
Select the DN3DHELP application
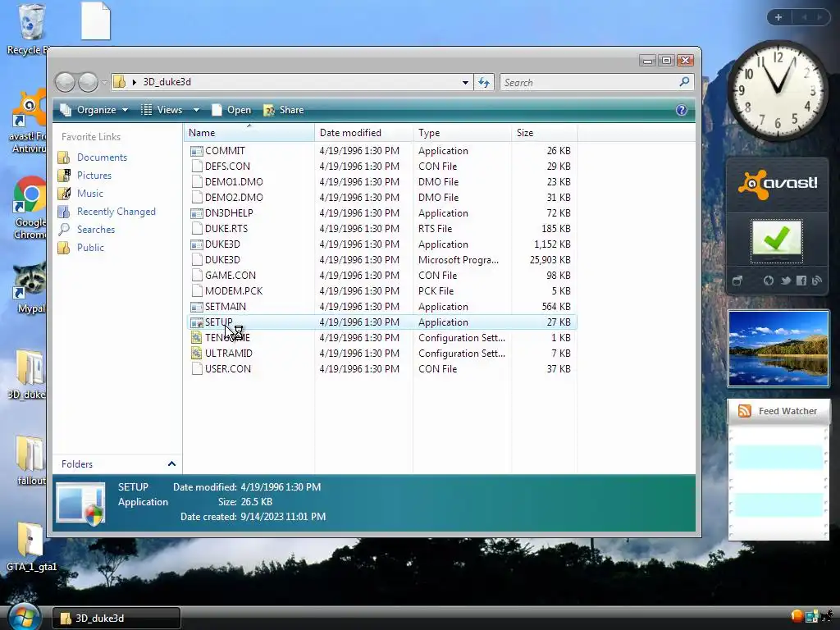[381, 212]
